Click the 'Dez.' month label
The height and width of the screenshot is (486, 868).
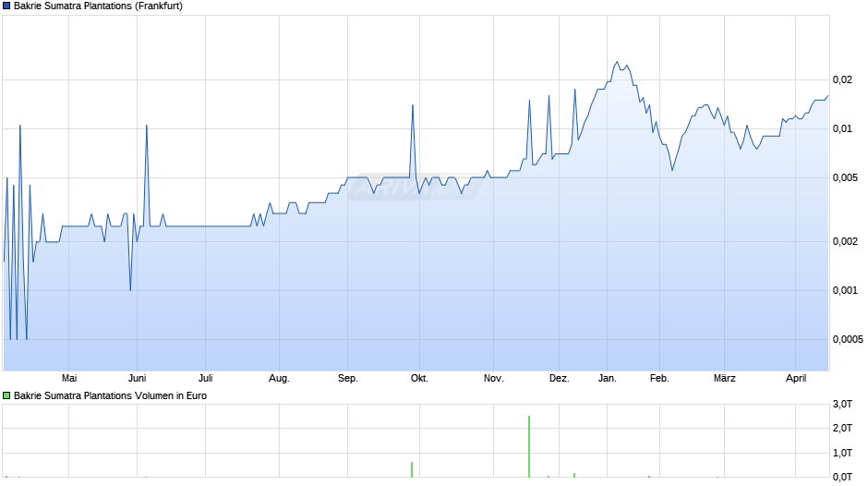pyautogui.click(x=559, y=378)
